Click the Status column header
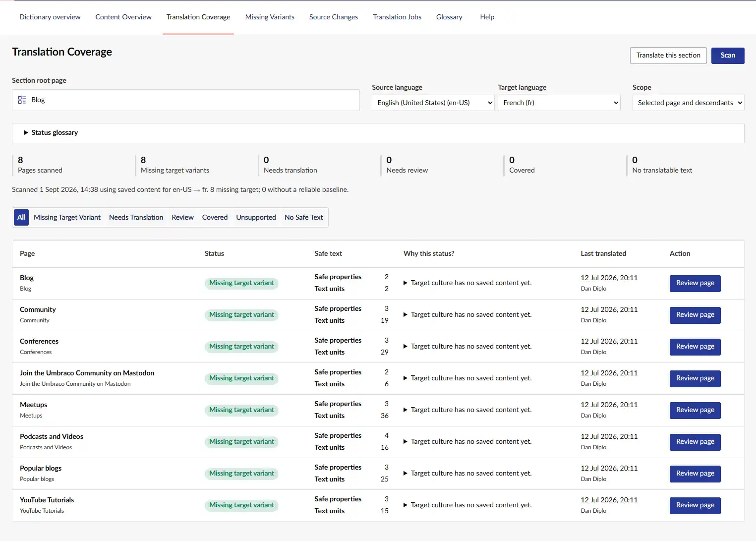 (214, 253)
